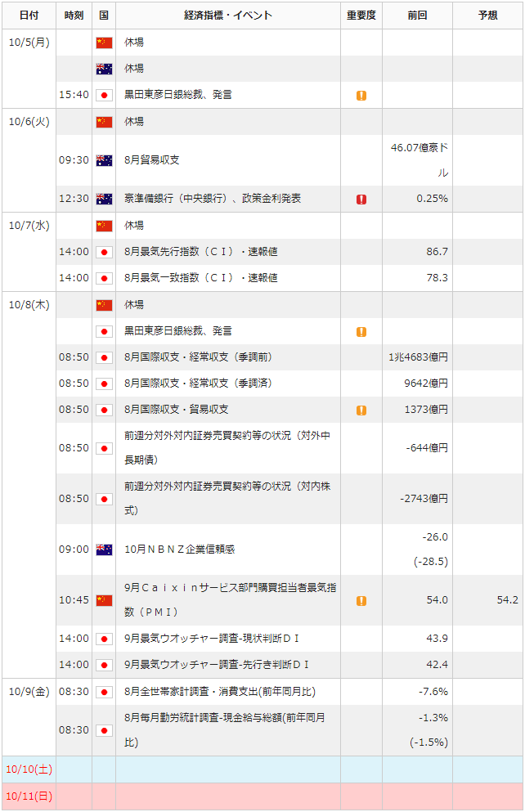
Task: Click Japan flag for 毎月勤労統計調査 row
Action: coord(104,731)
